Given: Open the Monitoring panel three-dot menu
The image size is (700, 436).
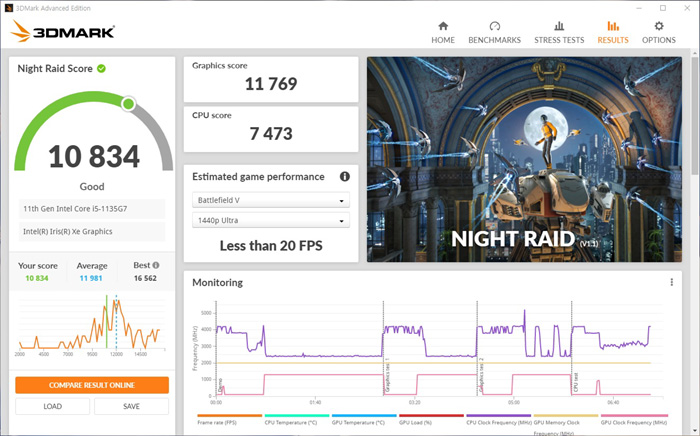Looking at the screenshot, I should [x=671, y=282].
